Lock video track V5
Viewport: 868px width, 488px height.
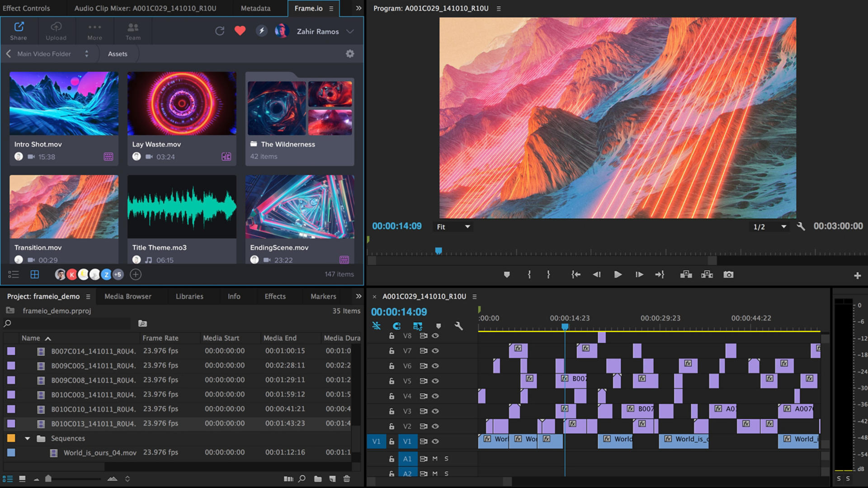pyautogui.click(x=392, y=381)
